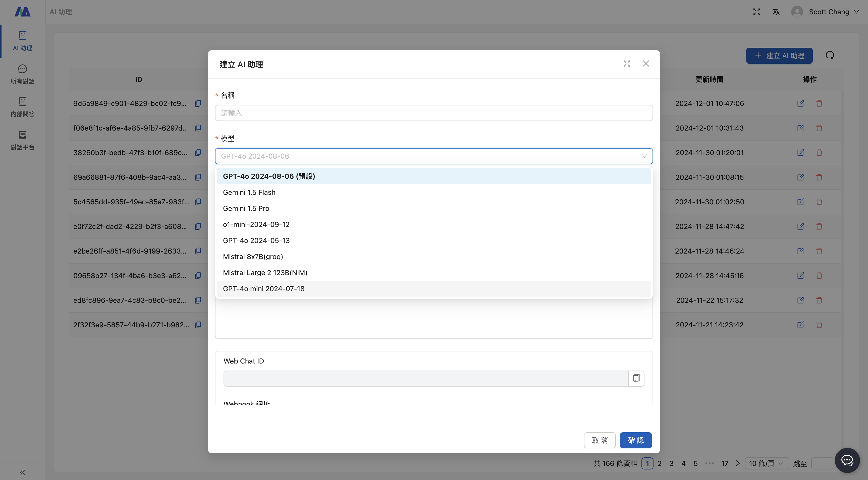Delete the row updated 2024-12-01 10:47:06
Screen dimensions: 868x480
[x=819, y=103]
